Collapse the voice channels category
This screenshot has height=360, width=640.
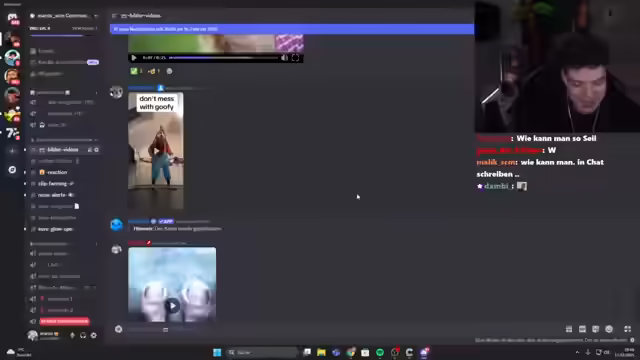[64, 244]
